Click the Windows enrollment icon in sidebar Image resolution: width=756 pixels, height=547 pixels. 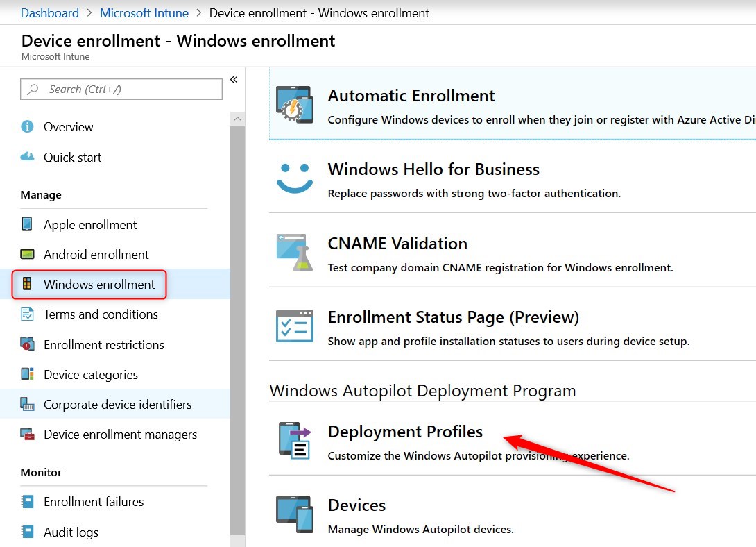click(27, 284)
